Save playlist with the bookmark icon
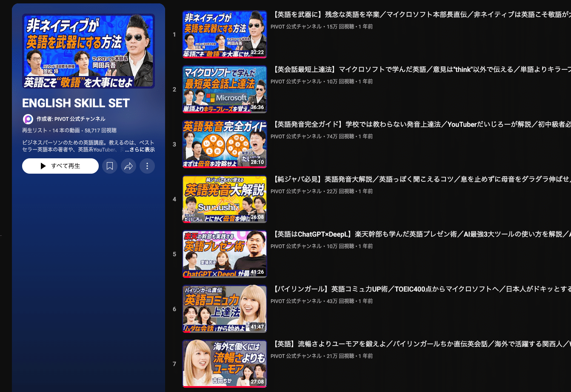 (110, 166)
